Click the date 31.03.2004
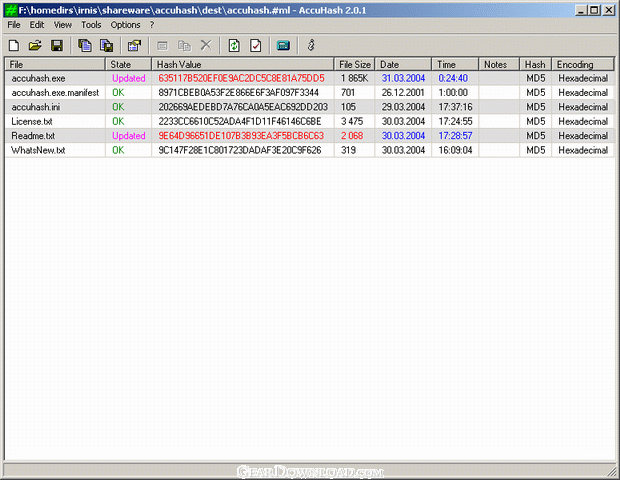Image resolution: width=620 pixels, height=480 pixels. click(403, 78)
